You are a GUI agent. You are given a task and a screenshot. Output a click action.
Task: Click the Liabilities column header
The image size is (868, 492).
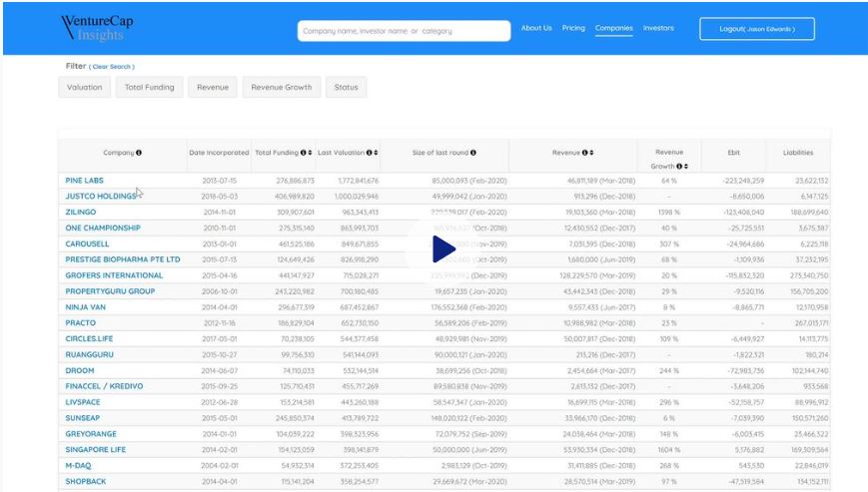798,153
